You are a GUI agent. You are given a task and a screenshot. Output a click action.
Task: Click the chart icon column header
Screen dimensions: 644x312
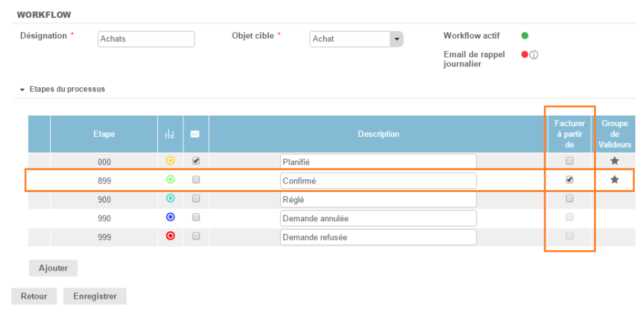point(170,134)
